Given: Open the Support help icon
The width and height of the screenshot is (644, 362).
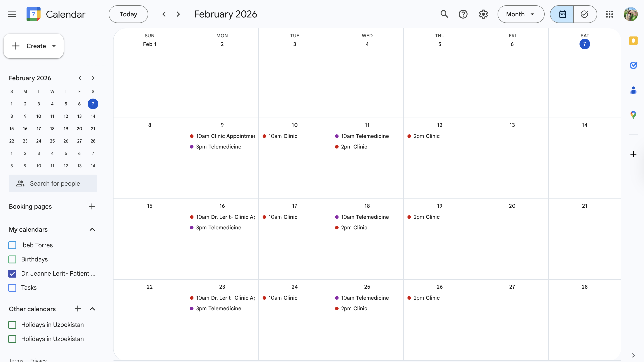Looking at the screenshot, I should [463, 14].
